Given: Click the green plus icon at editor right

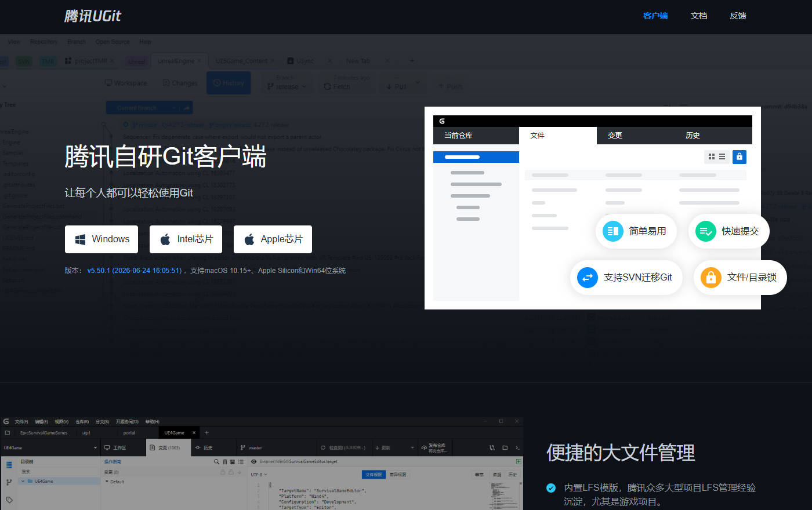Looking at the screenshot, I should (518, 462).
